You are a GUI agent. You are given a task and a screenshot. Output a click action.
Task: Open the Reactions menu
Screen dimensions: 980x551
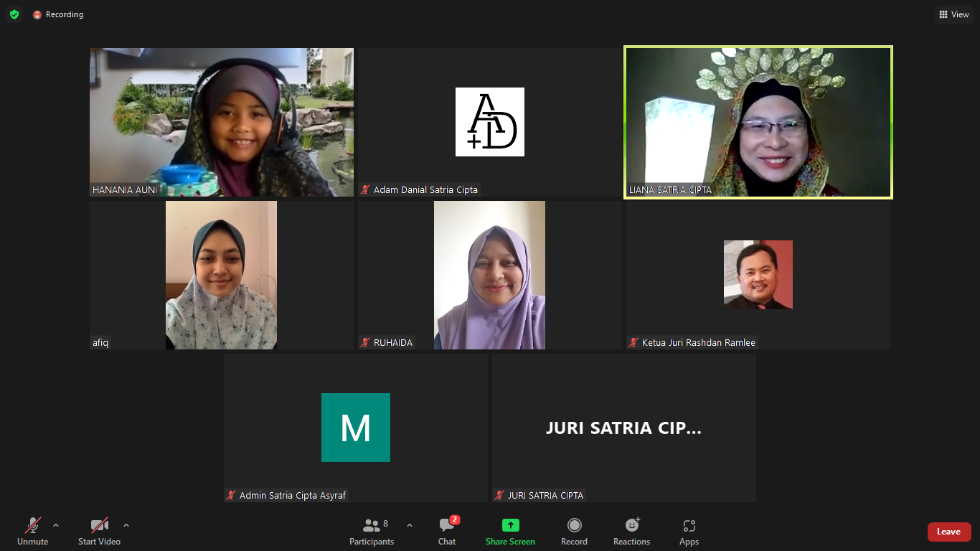pyautogui.click(x=631, y=531)
